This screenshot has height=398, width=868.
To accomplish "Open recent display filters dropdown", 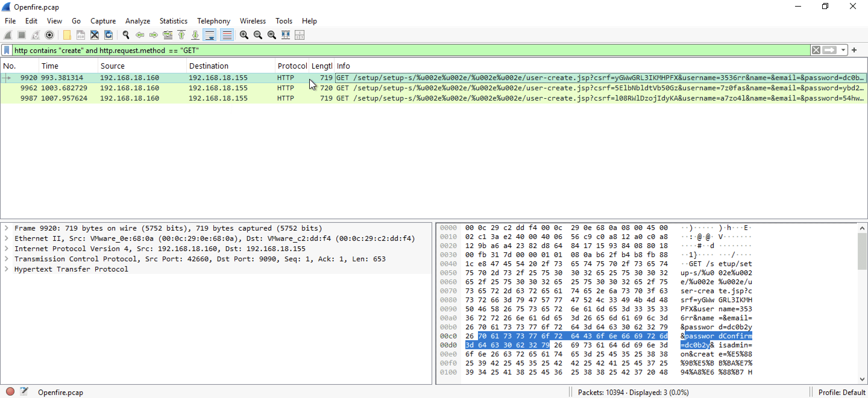I will click(843, 50).
